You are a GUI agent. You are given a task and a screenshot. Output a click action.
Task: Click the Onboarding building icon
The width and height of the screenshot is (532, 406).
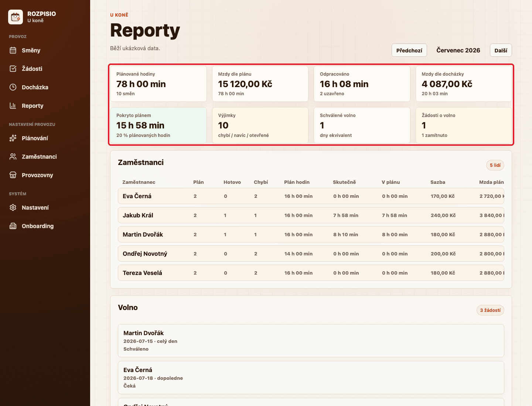tap(13, 226)
